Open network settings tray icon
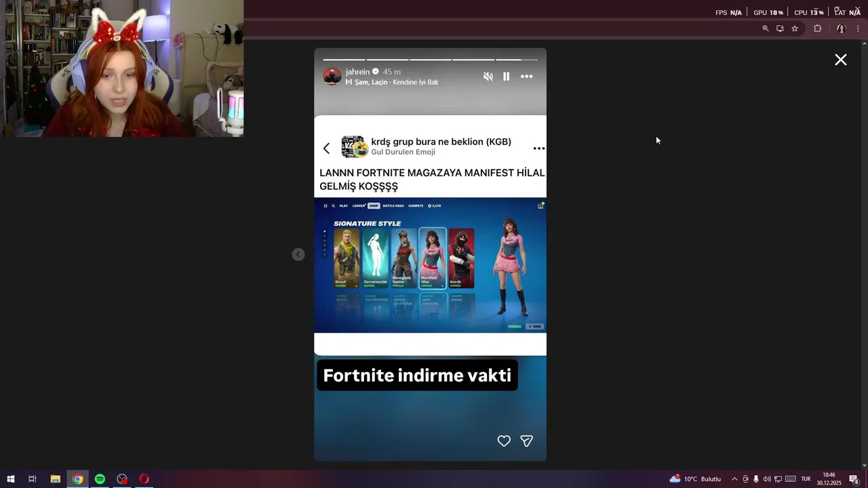Screen dimensions: 868x488 coord(778,479)
